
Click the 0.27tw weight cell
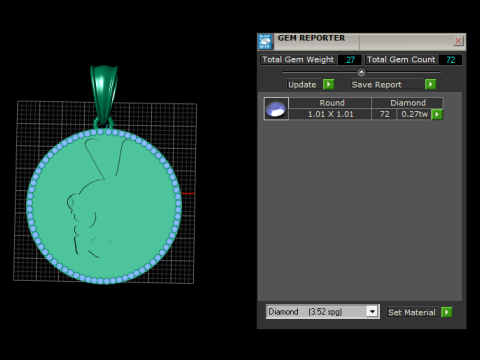414,114
